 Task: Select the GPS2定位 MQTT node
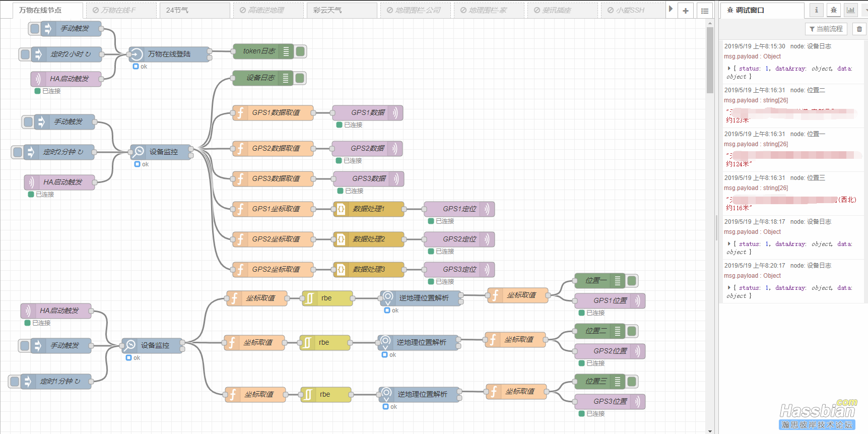tap(459, 239)
